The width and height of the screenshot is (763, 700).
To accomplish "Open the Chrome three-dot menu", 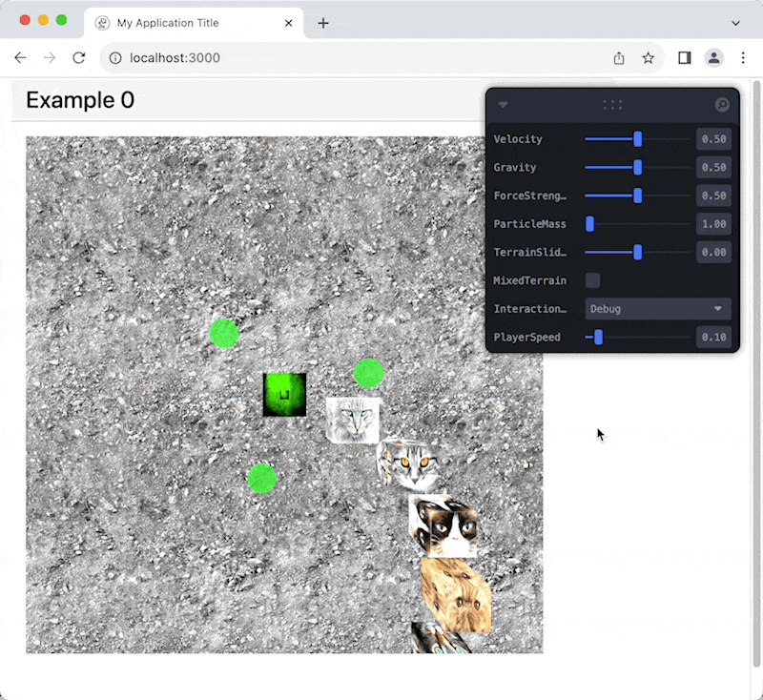I will coord(743,58).
